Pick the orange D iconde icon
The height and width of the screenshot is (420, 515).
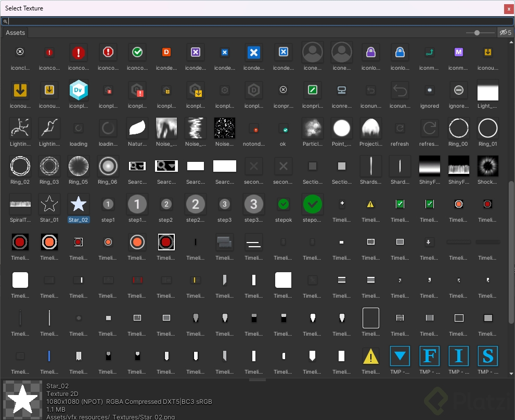[166, 52]
